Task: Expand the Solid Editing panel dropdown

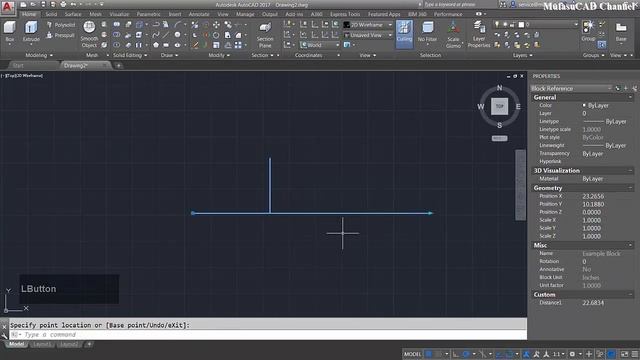Action: tap(130, 55)
